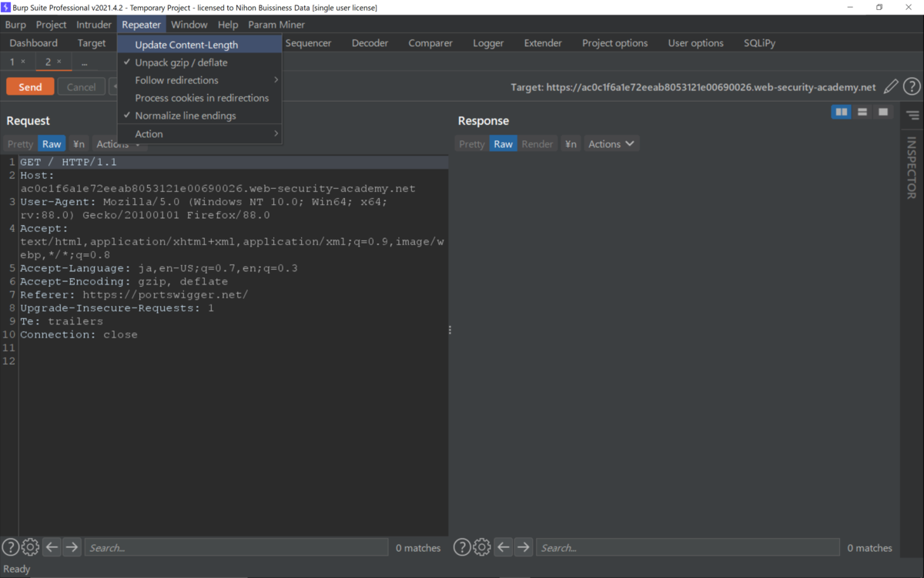
Task: Open the Param Miner menu
Action: [276, 25]
